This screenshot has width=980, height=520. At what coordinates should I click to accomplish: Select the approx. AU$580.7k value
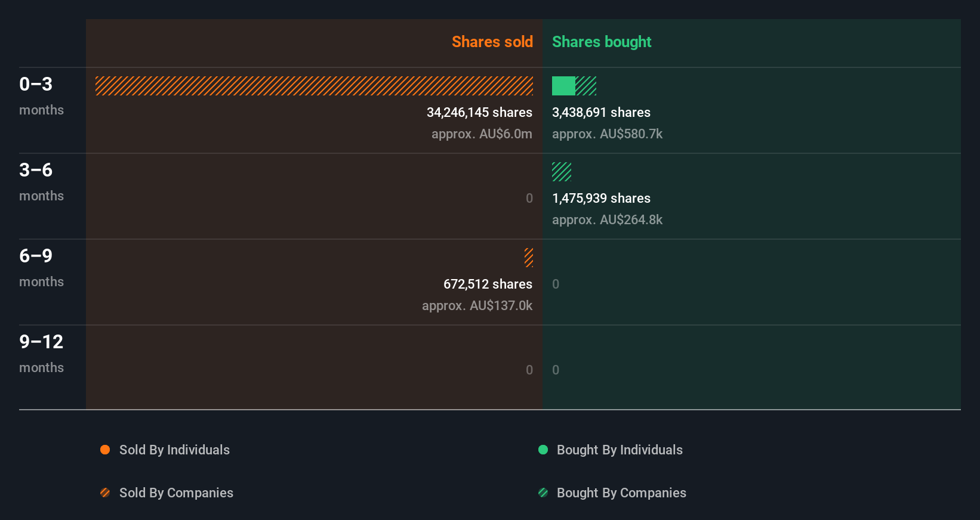coord(607,134)
